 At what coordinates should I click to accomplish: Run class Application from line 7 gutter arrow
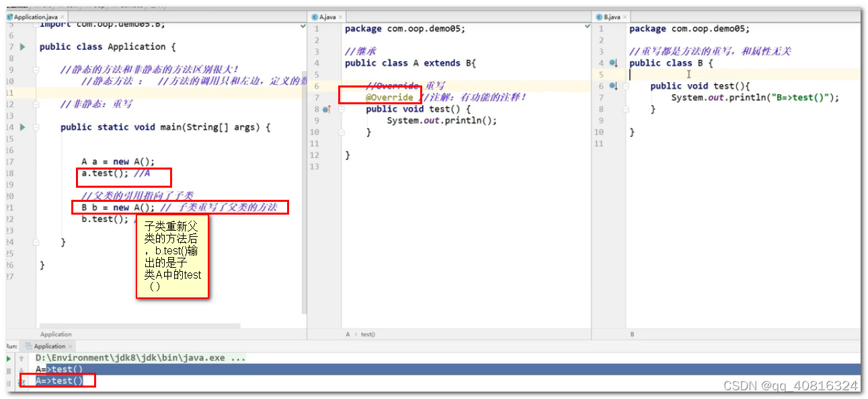pos(22,47)
